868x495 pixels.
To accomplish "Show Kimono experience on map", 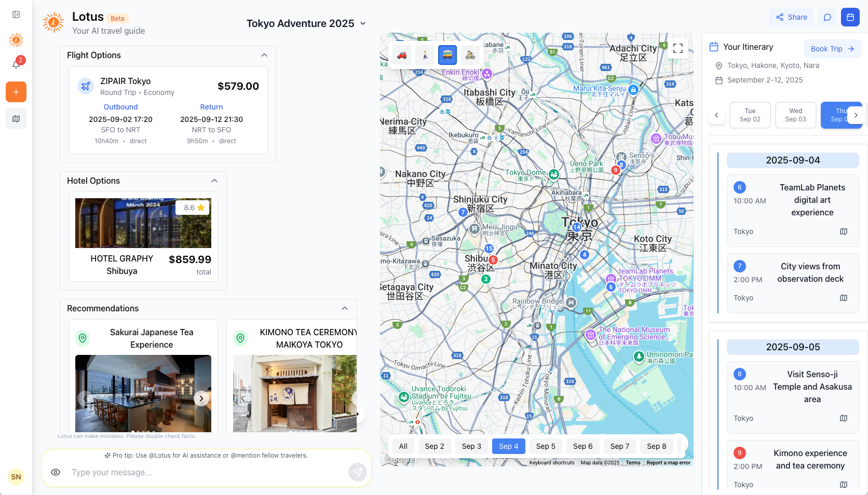I will click(x=844, y=485).
